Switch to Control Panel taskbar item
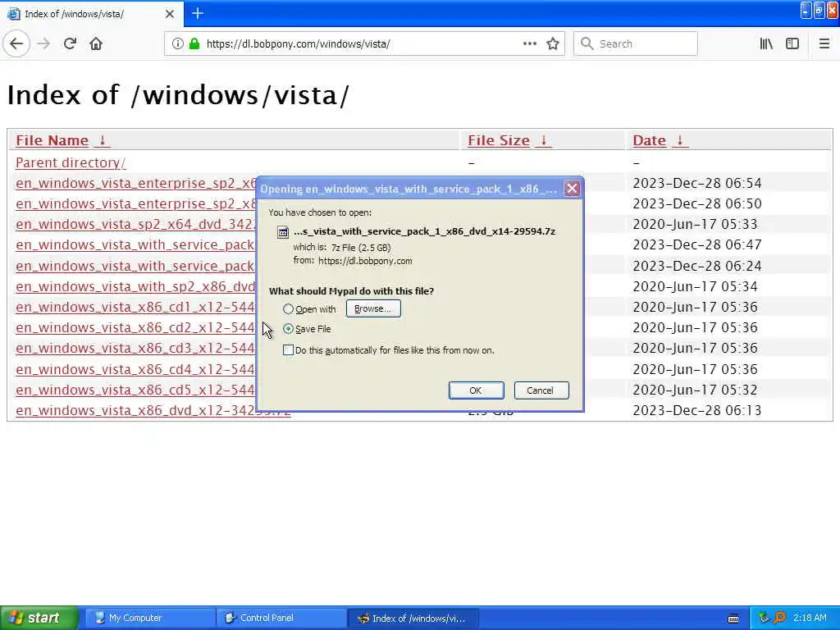This screenshot has width=840, height=630. 281,618
